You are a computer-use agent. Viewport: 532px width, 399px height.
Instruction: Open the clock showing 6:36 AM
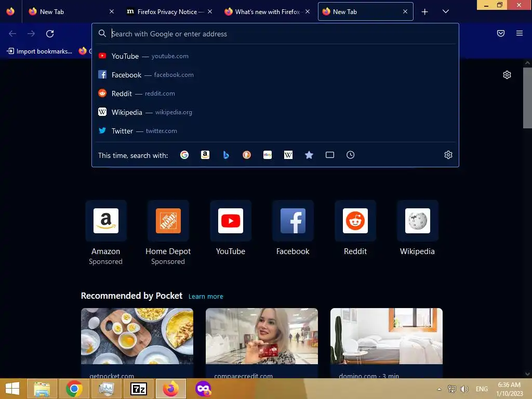(x=509, y=389)
